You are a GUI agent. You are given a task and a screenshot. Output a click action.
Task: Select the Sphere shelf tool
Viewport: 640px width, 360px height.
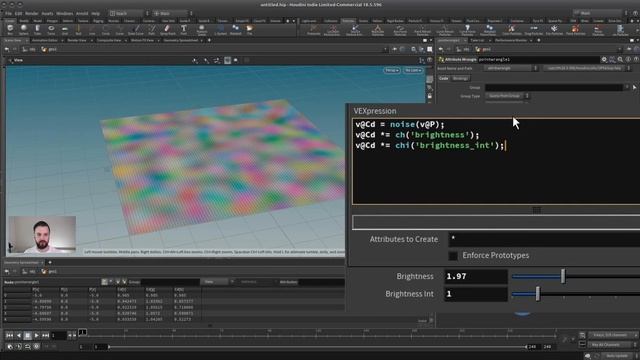tap(24, 29)
